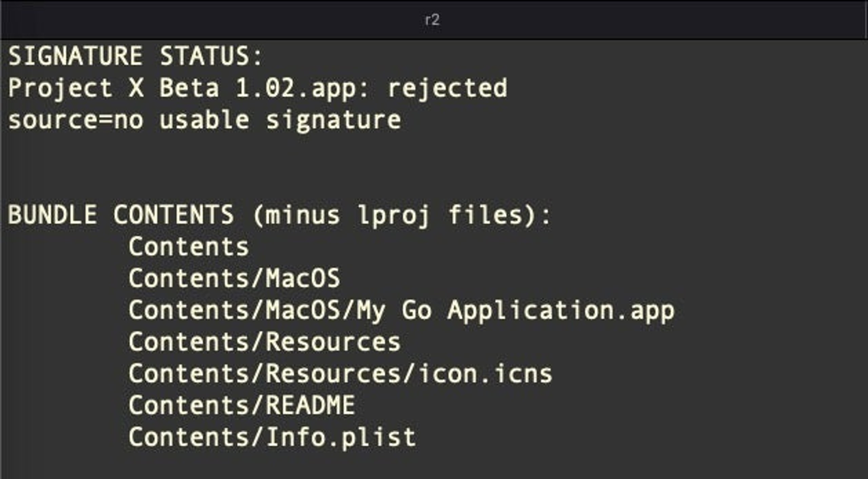
Task: Click the r2 window title
Action: pyautogui.click(x=433, y=20)
